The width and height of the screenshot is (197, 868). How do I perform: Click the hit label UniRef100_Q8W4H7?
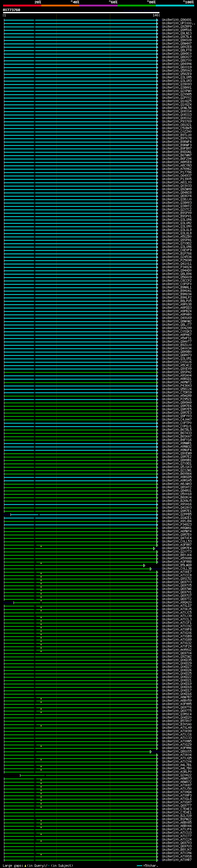coord(176,43)
